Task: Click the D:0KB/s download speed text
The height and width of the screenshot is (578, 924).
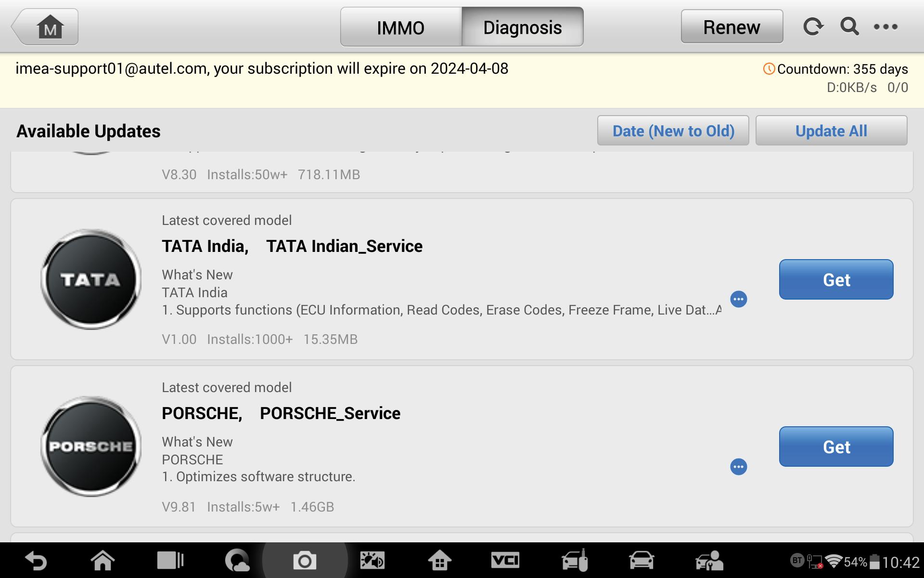Action: 851,88
